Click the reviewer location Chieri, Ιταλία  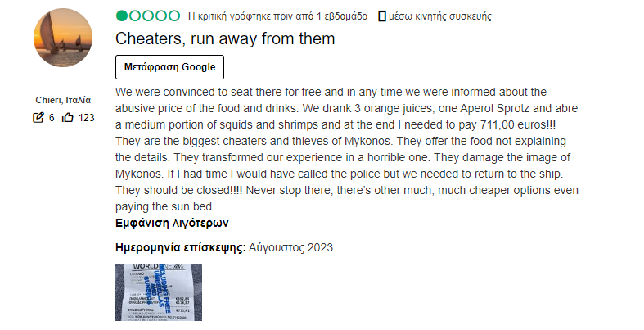[x=63, y=100]
